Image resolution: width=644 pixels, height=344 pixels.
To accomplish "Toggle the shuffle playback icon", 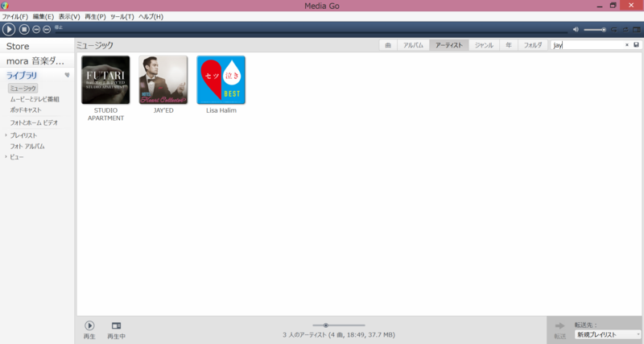I will [625, 30].
